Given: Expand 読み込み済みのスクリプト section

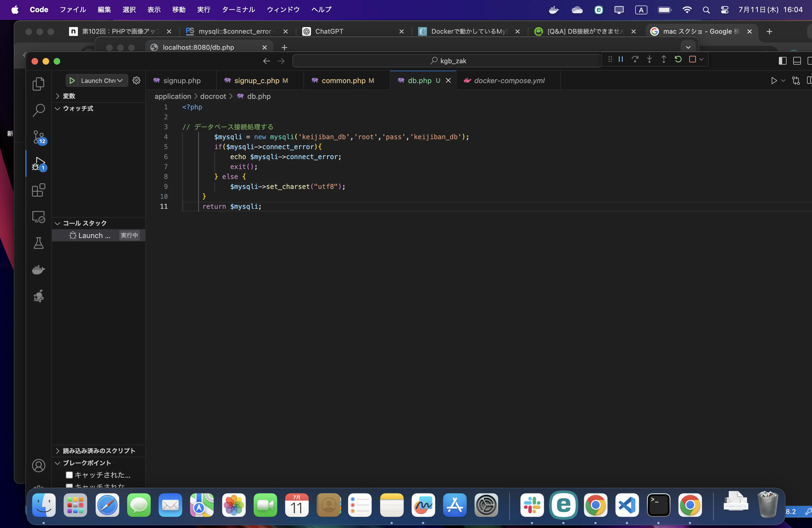Looking at the screenshot, I should click(99, 451).
